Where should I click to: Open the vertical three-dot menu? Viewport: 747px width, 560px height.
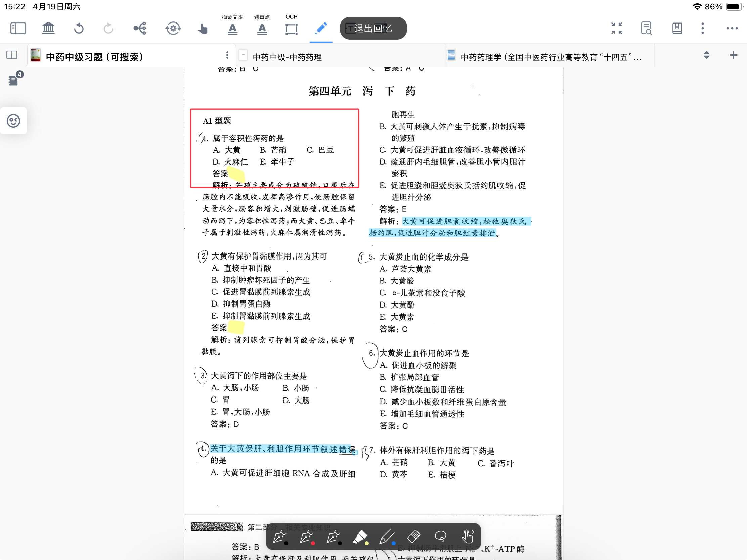coord(703,28)
